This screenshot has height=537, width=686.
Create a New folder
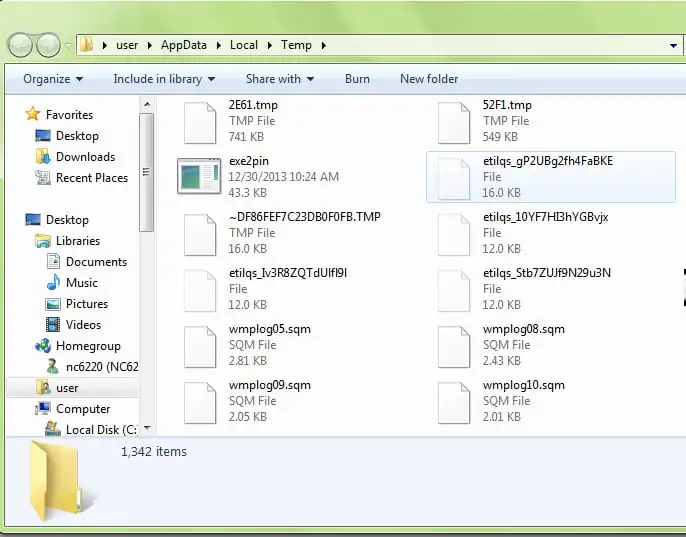click(429, 79)
